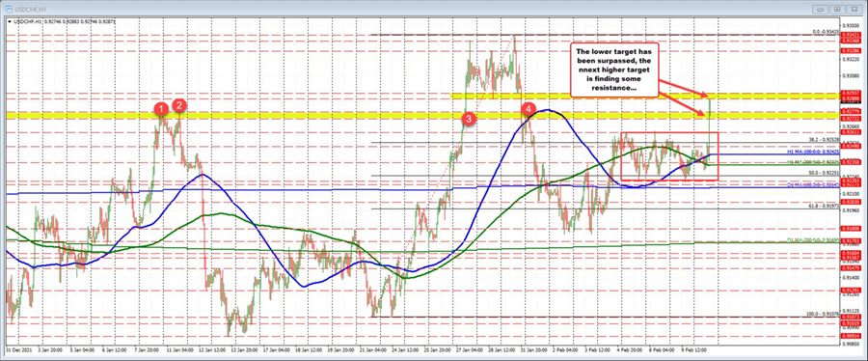
Task: Click the red 0.92937 price level tag
Action: point(850,93)
